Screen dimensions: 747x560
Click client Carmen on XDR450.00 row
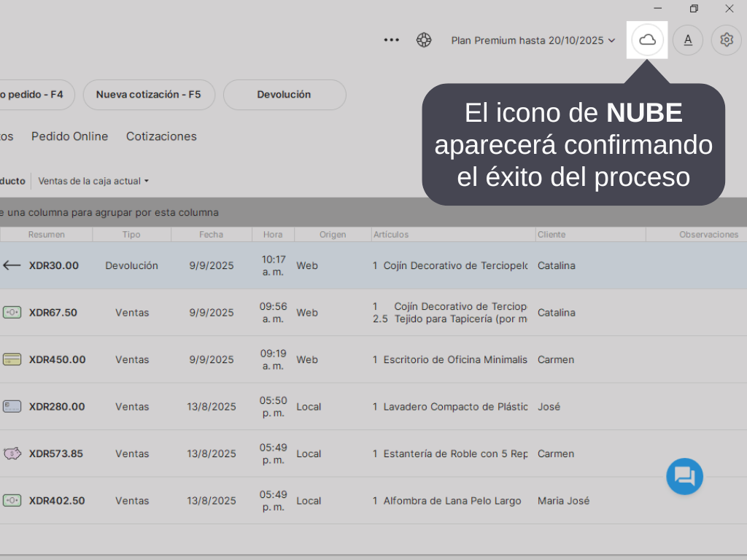[556, 359]
